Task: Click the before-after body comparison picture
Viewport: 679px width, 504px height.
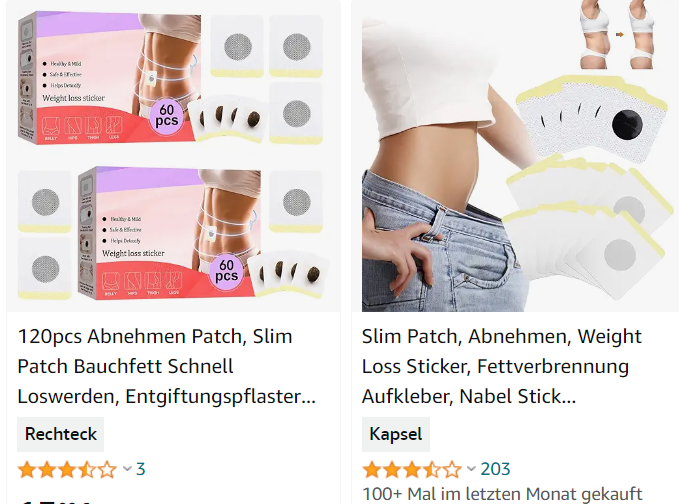Action: coord(617,35)
